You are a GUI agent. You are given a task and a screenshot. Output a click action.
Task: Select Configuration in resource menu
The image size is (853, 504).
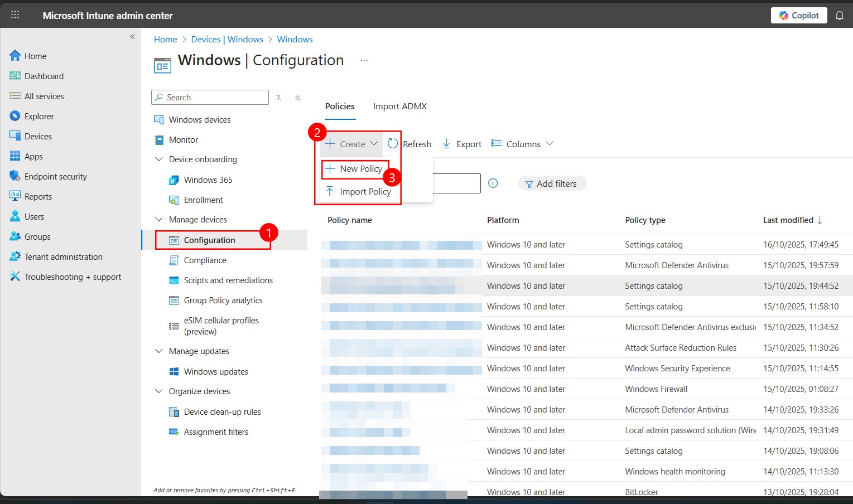[210, 240]
